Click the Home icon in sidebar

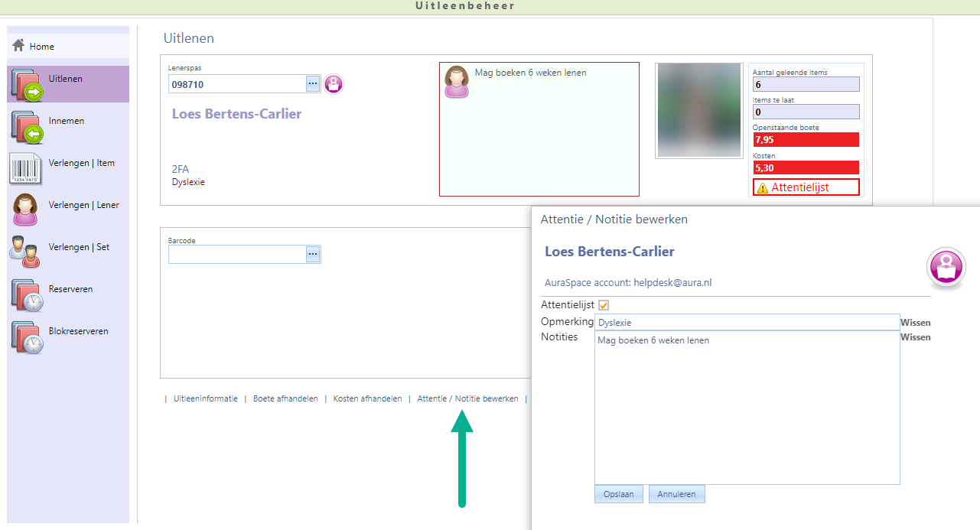coord(18,46)
